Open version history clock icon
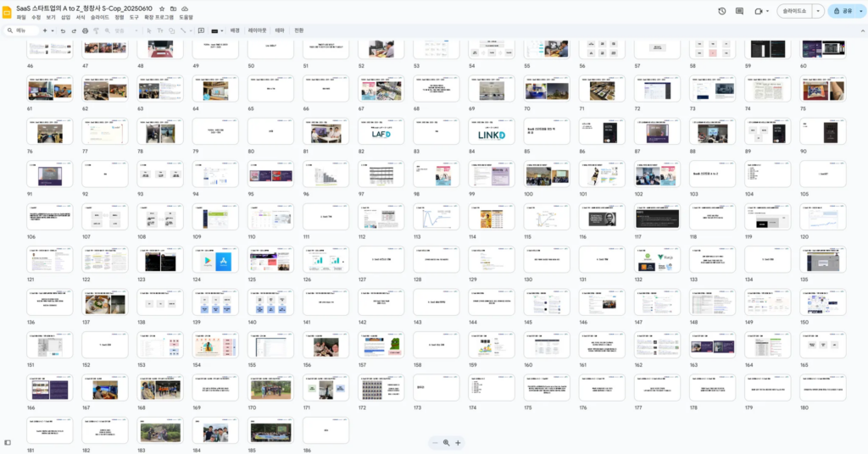This screenshot has width=868, height=454. click(721, 11)
